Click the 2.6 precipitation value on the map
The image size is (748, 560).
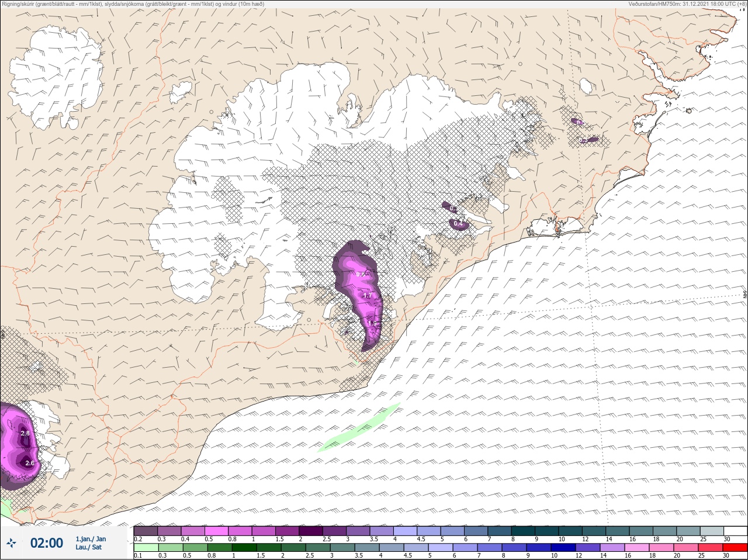click(30, 463)
